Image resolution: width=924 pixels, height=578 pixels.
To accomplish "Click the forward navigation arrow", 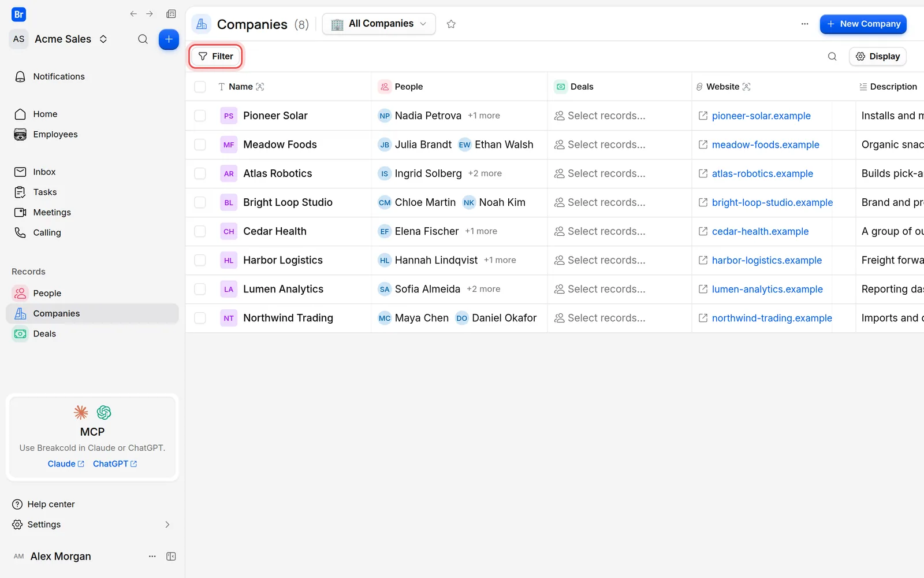I will pyautogui.click(x=150, y=14).
